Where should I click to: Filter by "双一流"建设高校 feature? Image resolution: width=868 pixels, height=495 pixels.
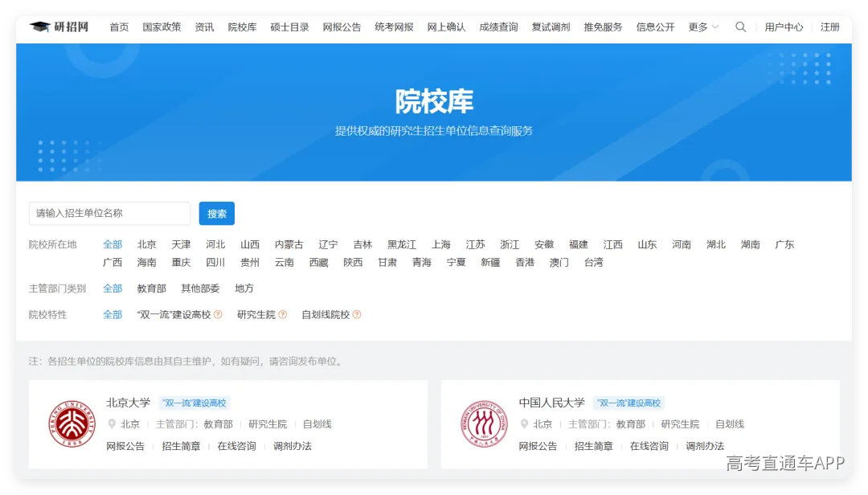[x=174, y=314]
